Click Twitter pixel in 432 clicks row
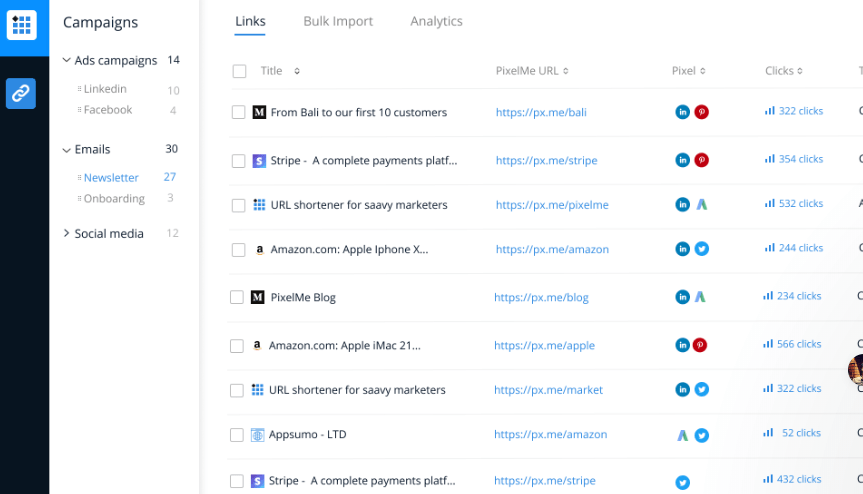 pos(682,482)
